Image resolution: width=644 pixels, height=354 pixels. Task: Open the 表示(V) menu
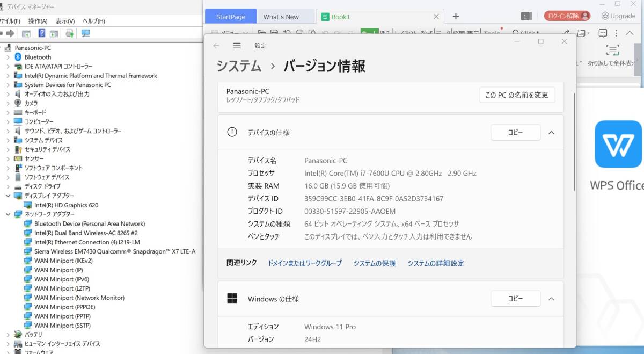[65, 21]
